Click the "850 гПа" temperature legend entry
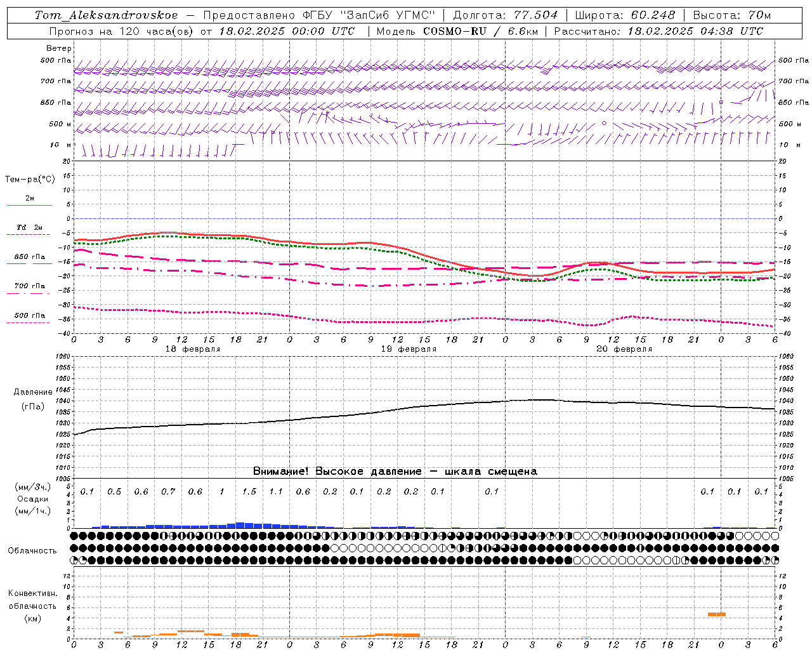Viewport: 812px width, 650px height. pyautogui.click(x=29, y=259)
